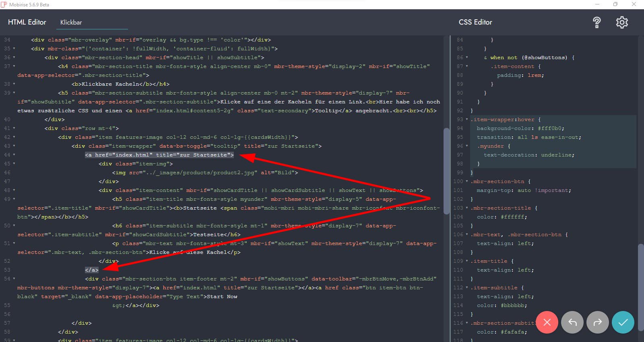Viewport: 644px width, 342px height.
Task: Open the settings gear icon
Action: (622, 23)
